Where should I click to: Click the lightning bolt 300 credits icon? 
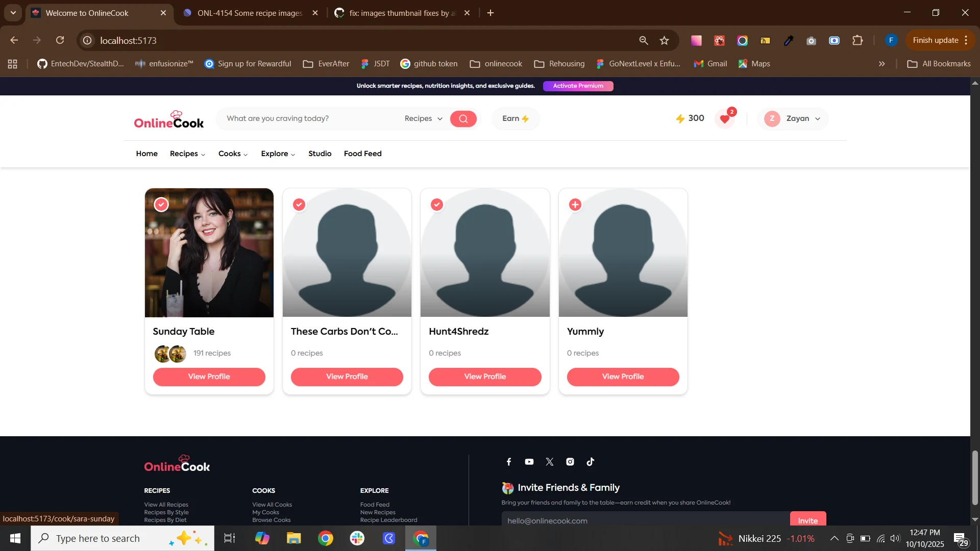tap(680, 118)
